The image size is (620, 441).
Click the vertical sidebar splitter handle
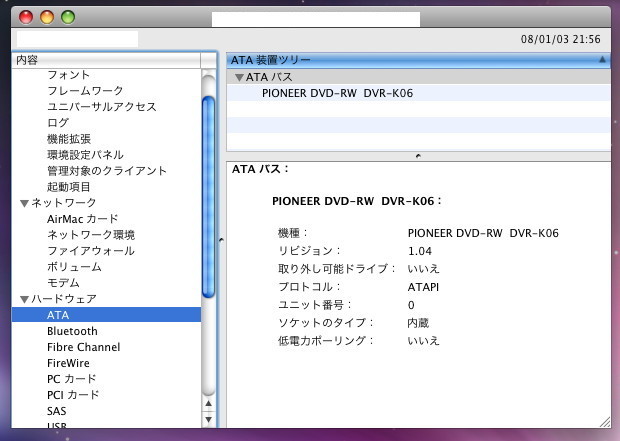(221, 240)
